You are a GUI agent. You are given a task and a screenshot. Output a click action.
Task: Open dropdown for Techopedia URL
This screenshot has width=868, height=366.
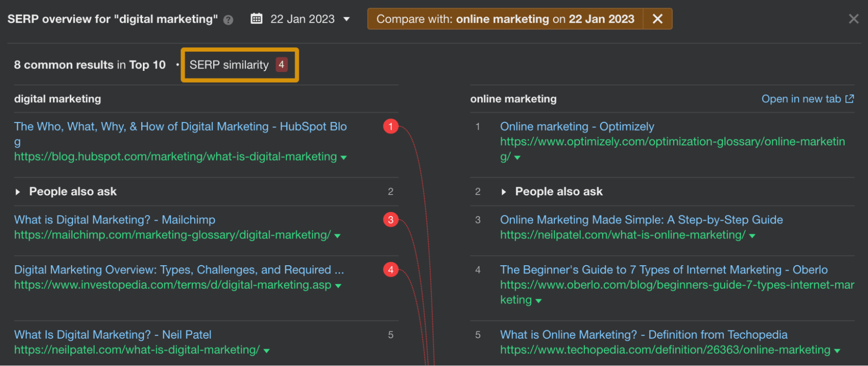837,351
